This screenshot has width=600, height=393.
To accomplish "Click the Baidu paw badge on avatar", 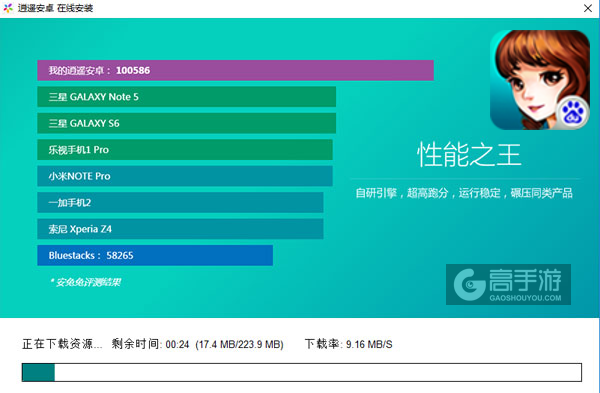I will coord(573,113).
